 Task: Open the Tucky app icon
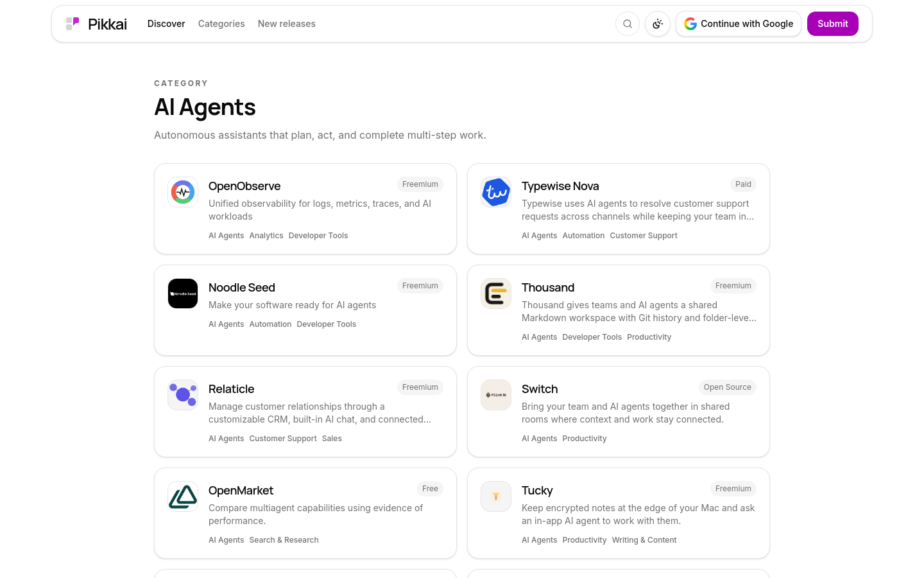[x=496, y=496]
